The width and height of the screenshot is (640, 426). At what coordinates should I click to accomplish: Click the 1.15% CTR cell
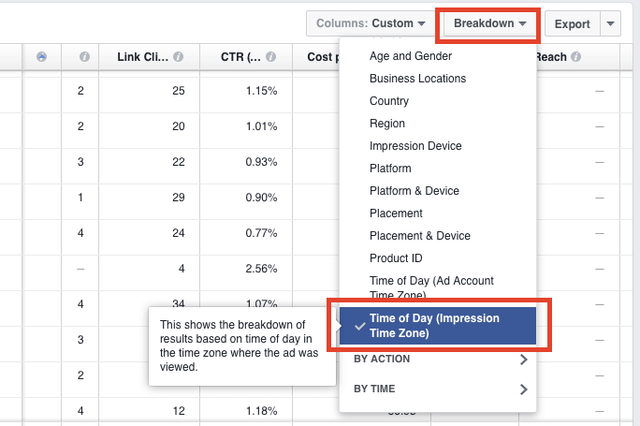[x=261, y=91]
